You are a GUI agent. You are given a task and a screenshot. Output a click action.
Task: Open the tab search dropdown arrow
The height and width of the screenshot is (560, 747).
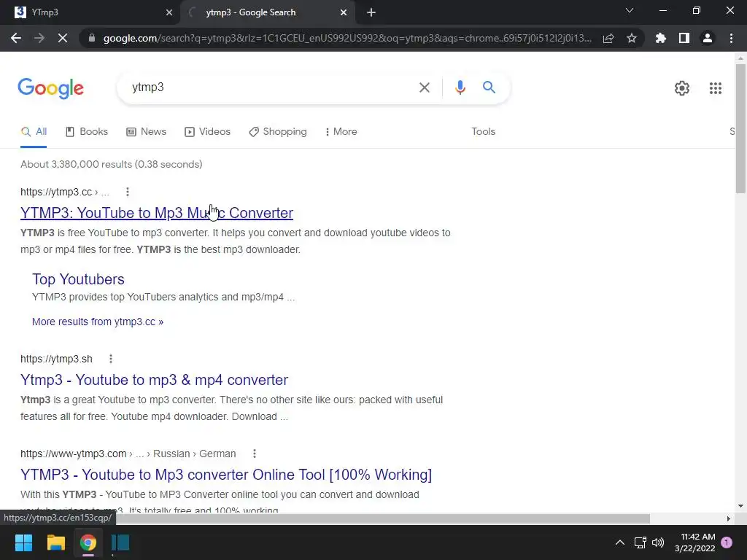tap(630, 10)
